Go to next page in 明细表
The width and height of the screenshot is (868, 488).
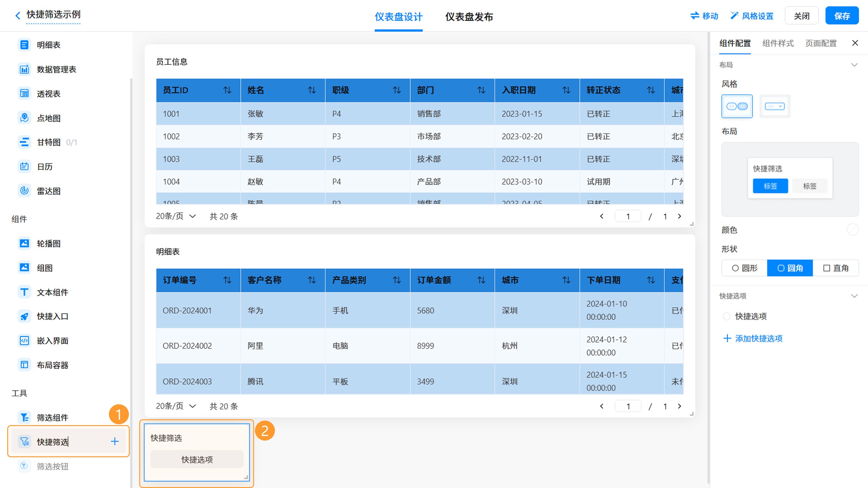[679, 406]
